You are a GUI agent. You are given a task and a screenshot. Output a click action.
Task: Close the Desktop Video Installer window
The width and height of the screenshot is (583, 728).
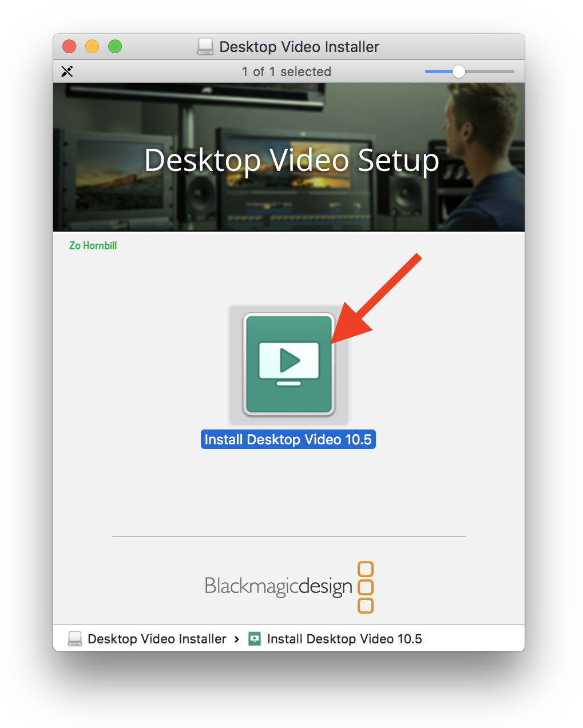(x=69, y=46)
